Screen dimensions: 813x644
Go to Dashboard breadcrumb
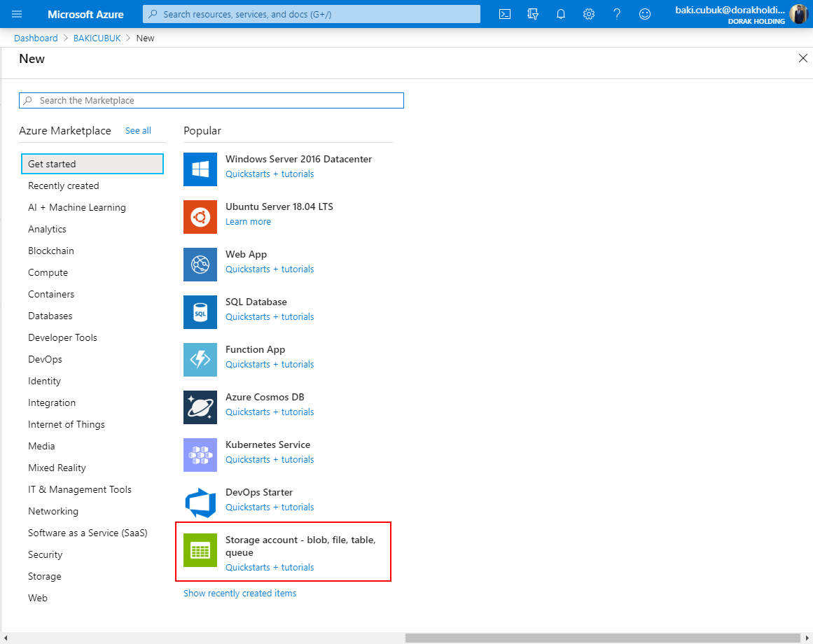pyautogui.click(x=36, y=38)
